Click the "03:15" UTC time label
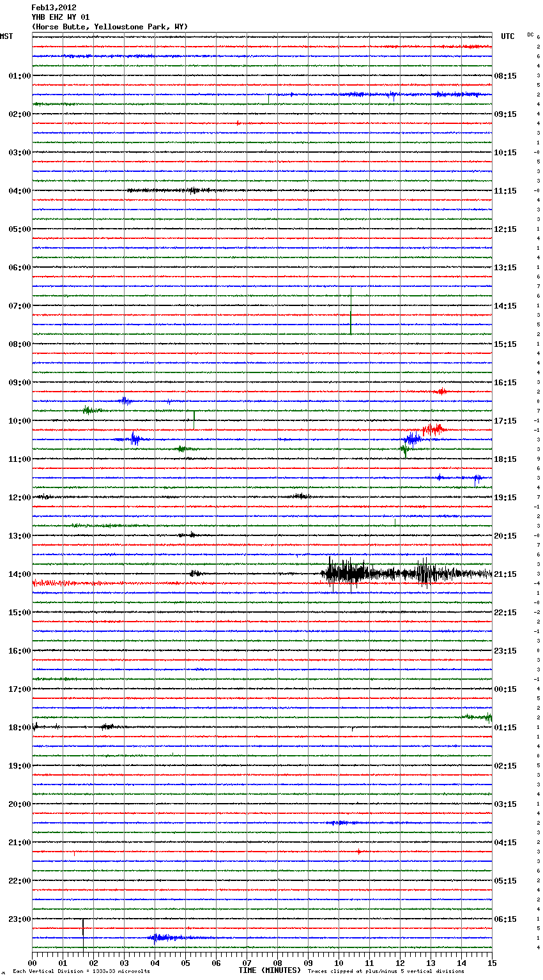Screen dimensions: 543x980 505,804
